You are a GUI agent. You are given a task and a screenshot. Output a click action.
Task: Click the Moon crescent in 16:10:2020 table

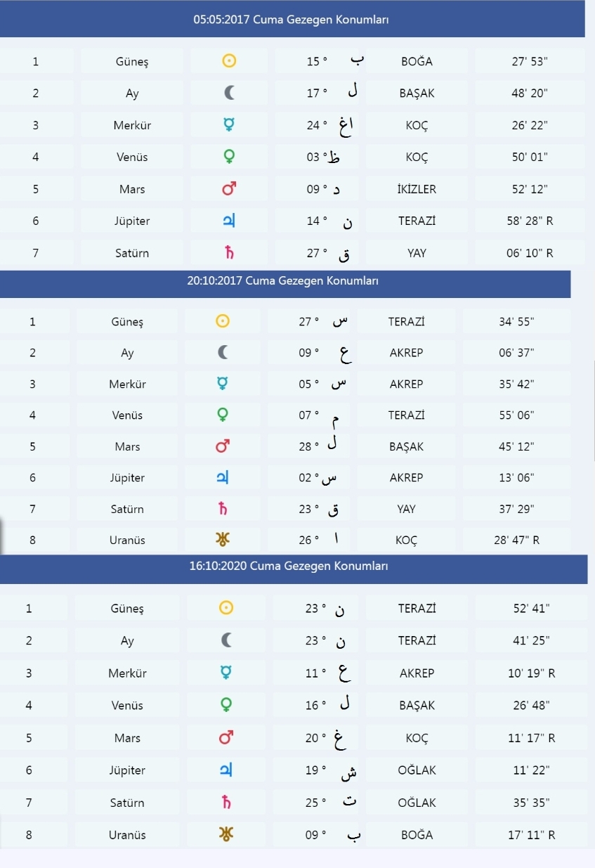click(226, 640)
